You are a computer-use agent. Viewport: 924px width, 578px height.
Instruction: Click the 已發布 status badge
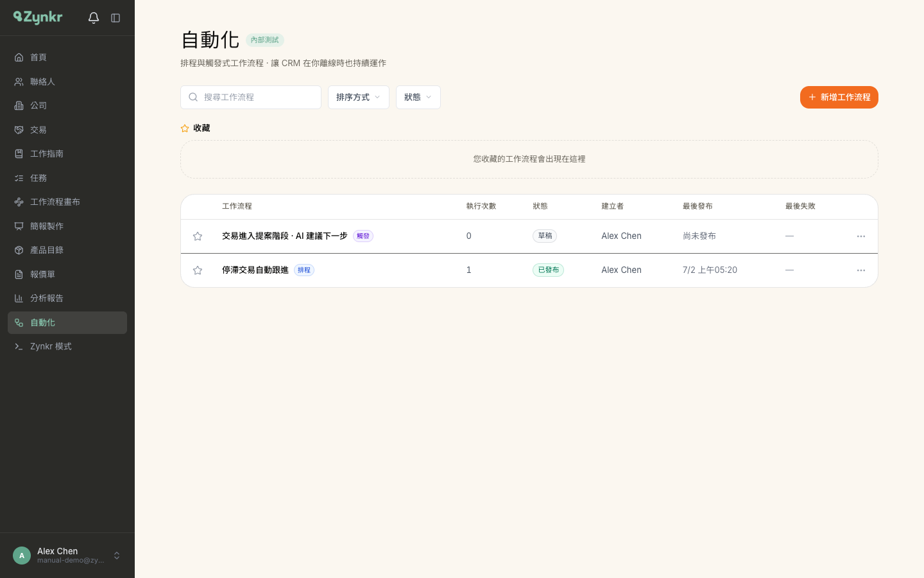point(549,270)
